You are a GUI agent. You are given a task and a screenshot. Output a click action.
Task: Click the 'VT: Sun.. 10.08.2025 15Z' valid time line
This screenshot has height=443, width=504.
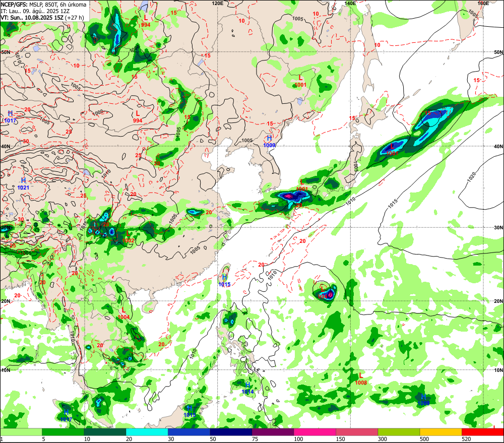(42, 17)
